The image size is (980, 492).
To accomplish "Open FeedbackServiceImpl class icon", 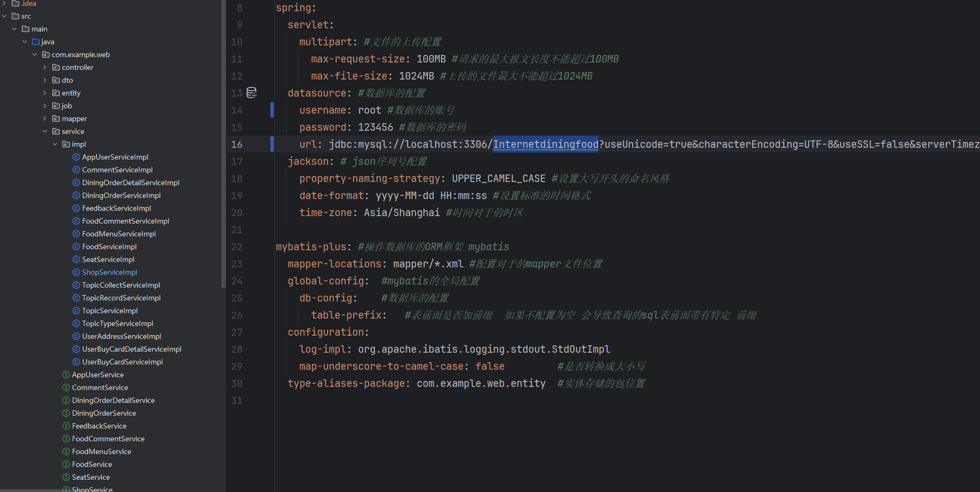I will (x=76, y=208).
